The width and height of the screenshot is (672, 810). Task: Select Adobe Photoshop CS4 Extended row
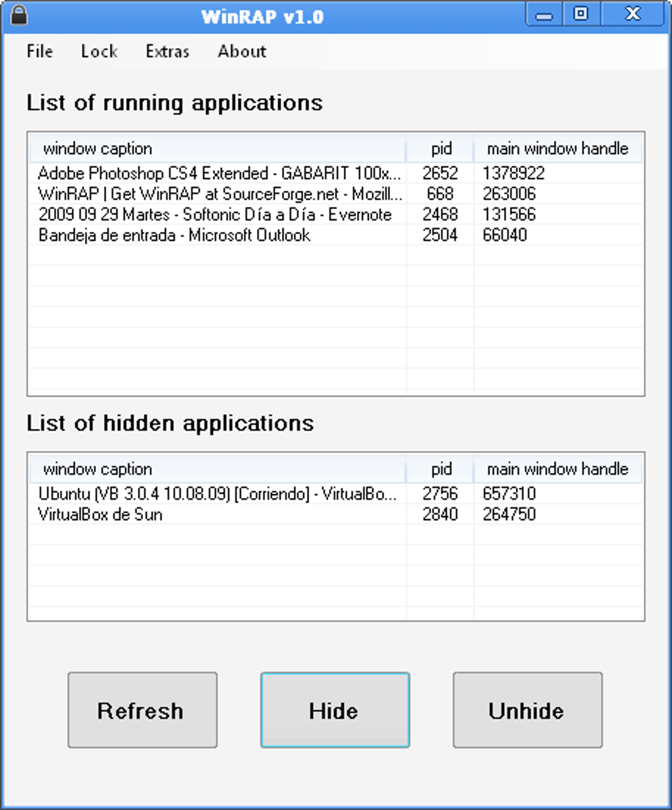coord(336,173)
